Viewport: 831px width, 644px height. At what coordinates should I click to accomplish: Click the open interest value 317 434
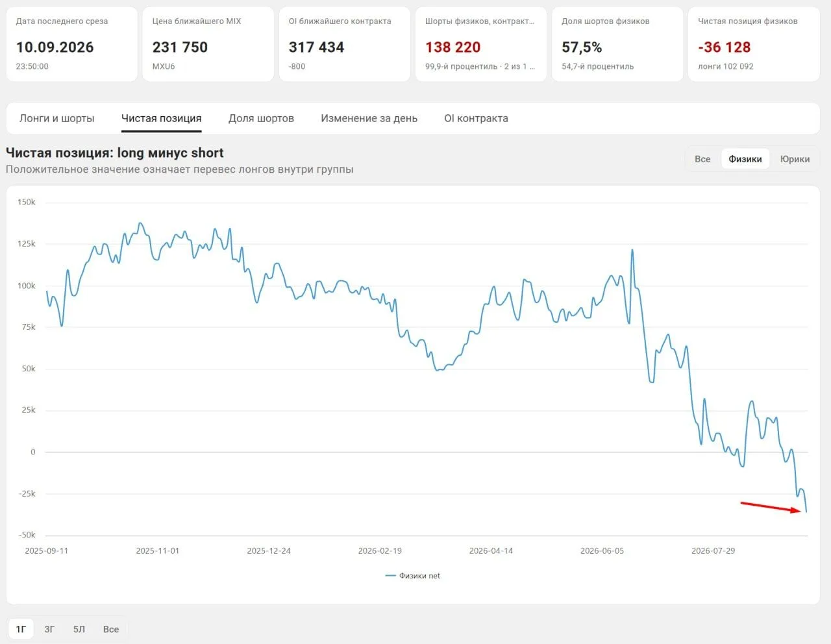point(316,47)
